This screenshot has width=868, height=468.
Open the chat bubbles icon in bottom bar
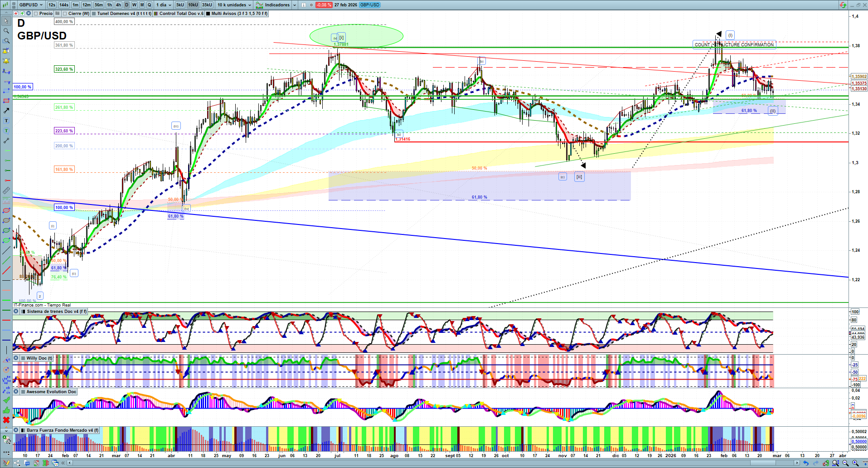27,463
